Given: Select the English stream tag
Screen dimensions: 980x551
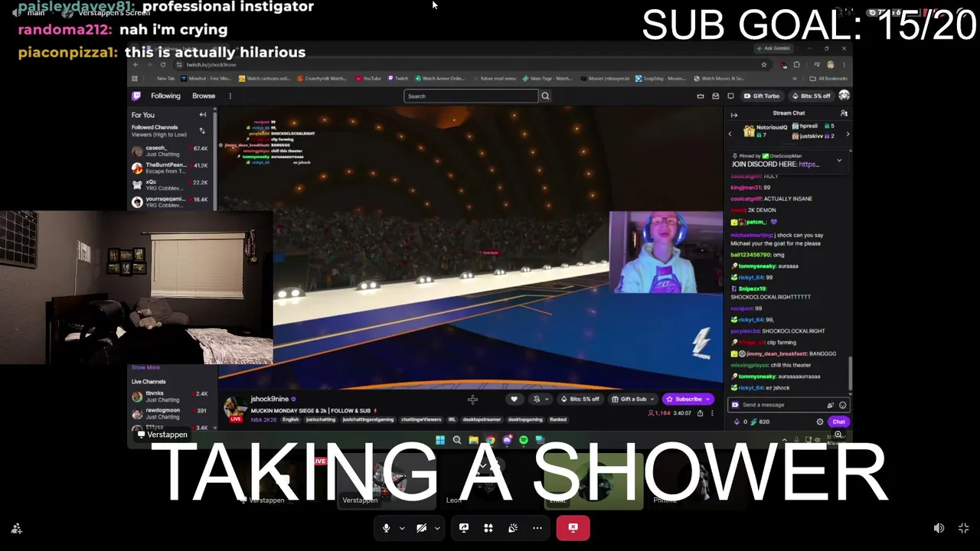Looking at the screenshot, I should (x=291, y=419).
